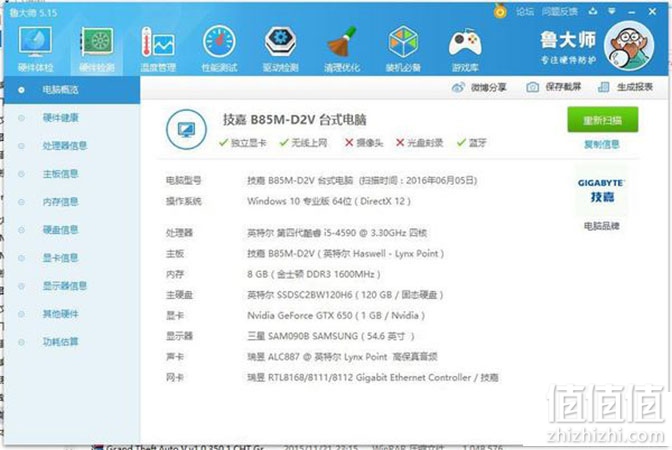Image resolution: width=672 pixels, height=450 pixels.
Task: Click the 独立显卡 check indicator
Action: pos(243,143)
